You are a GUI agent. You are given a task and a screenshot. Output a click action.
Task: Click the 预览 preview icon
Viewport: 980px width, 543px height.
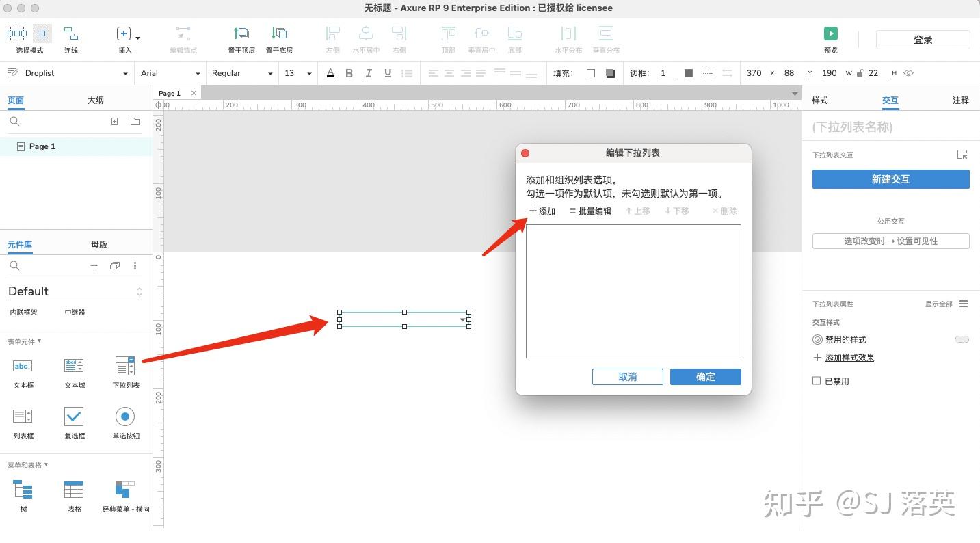point(830,32)
